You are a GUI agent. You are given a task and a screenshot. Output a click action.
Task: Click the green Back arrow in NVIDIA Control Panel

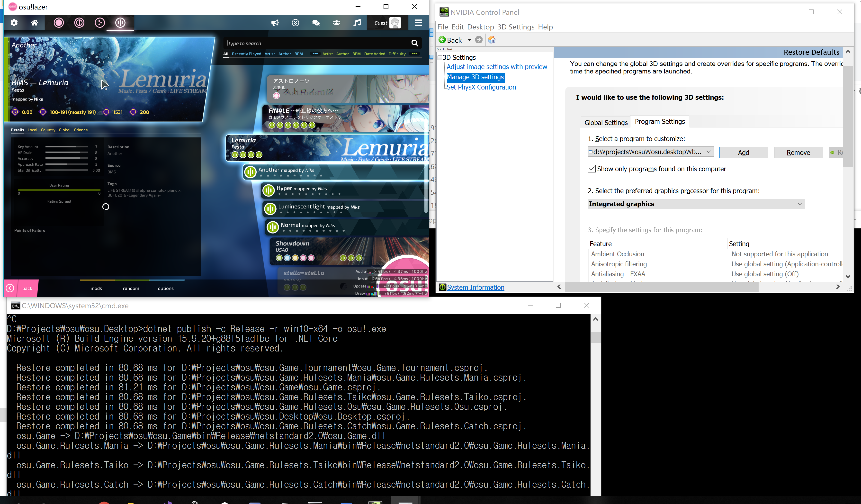point(442,40)
